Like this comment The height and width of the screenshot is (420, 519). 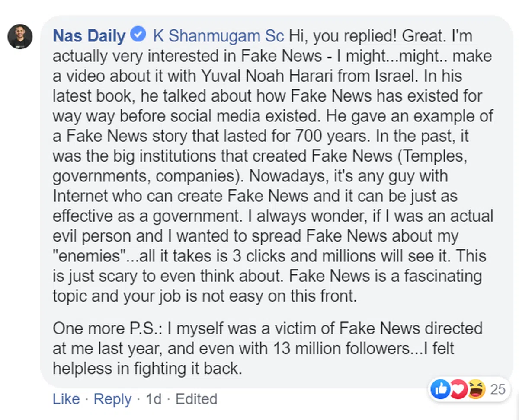click(x=66, y=399)
